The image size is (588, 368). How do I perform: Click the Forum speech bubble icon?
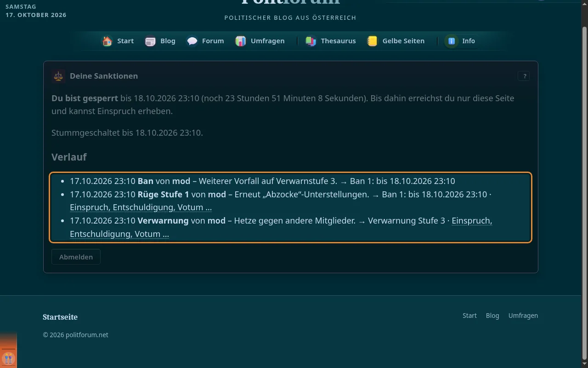click(x=192, y=41)
